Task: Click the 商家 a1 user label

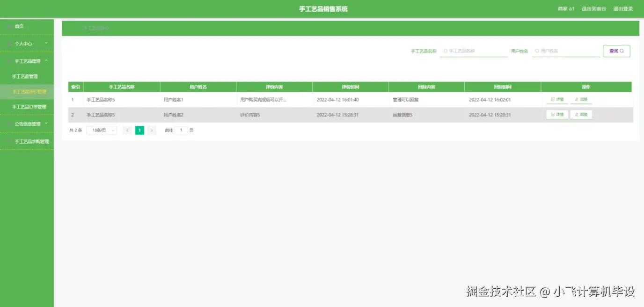Action: (566, 9)
